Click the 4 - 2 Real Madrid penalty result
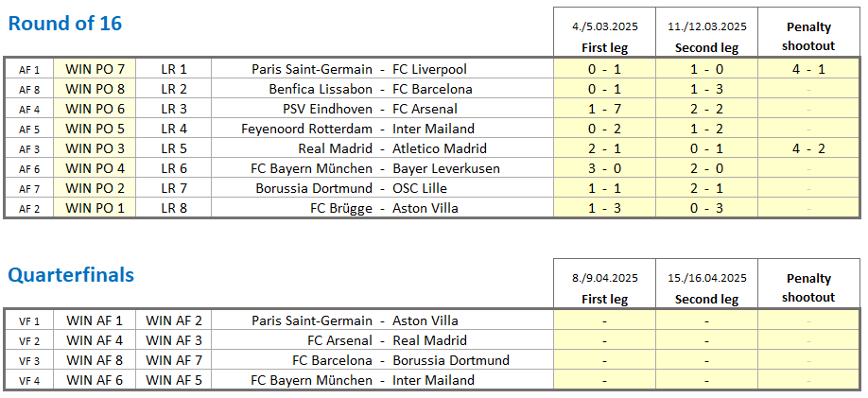This screenshot has width=868, height=398. 808,149
